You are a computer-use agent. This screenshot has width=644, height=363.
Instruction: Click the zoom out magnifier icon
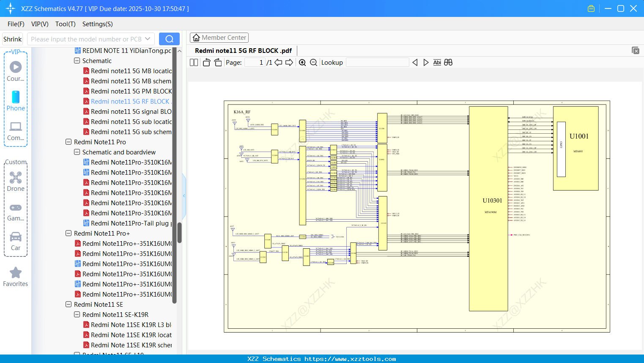click(x=313, y=63)
